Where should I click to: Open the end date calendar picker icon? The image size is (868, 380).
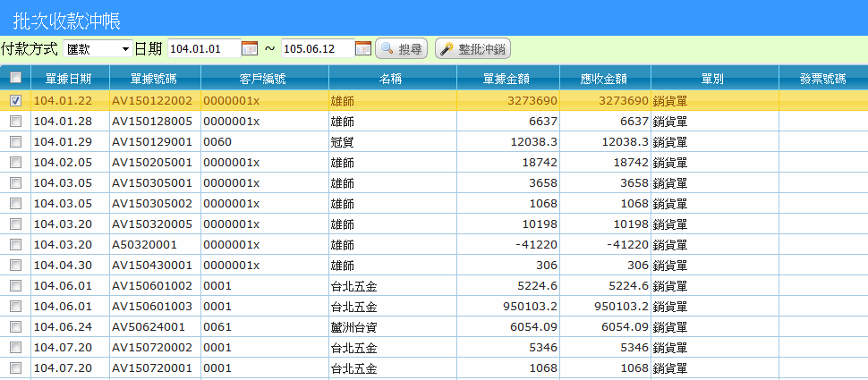(x=363, y=48)
